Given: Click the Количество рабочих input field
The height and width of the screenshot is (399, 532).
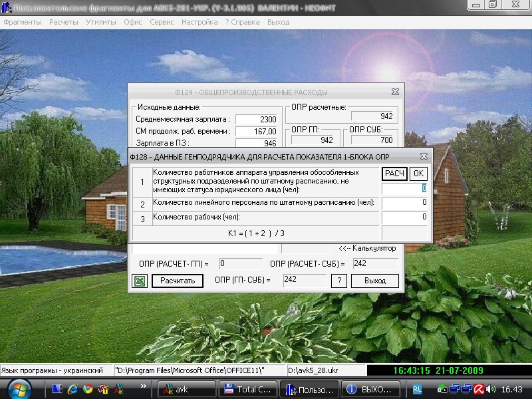Looking at the screenshot, I should click(404, 217).
